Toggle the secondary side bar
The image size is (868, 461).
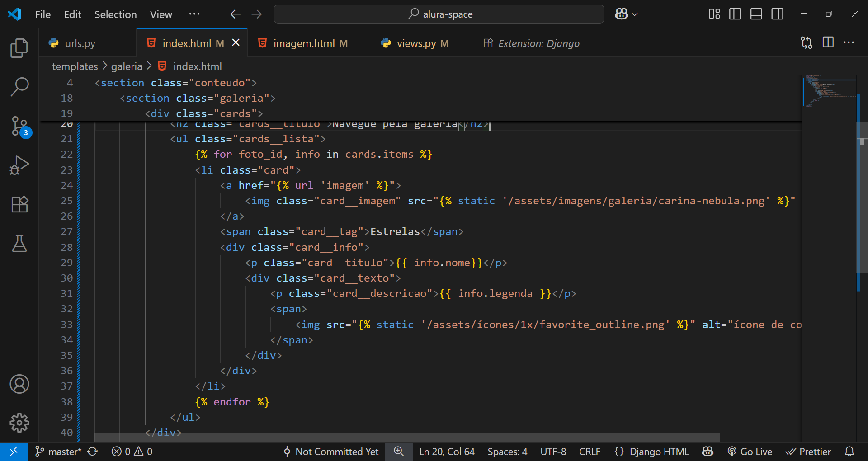pyautogui.click(x=778, y=14)
